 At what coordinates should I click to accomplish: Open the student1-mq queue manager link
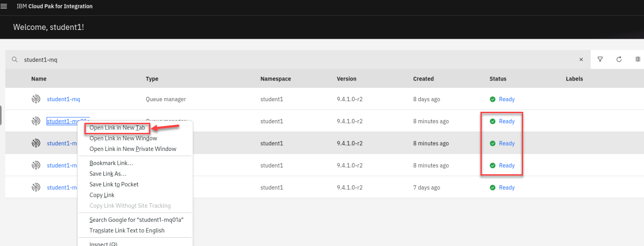coord(63,99)
